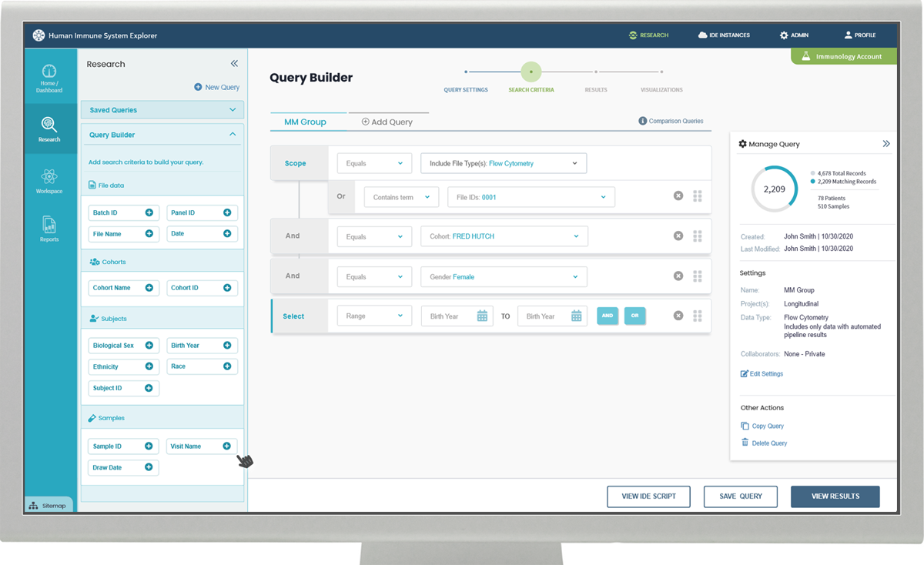The height and width of the screenshot is (565, 924).
Task: Open calendar picker for first Birth Year
Action: click(482, 316)
